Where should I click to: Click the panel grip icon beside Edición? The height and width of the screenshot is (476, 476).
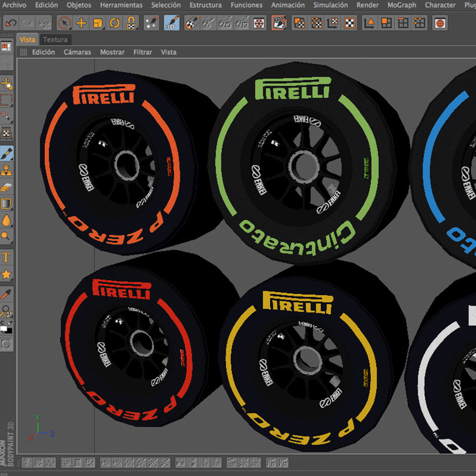coord(23,52)
